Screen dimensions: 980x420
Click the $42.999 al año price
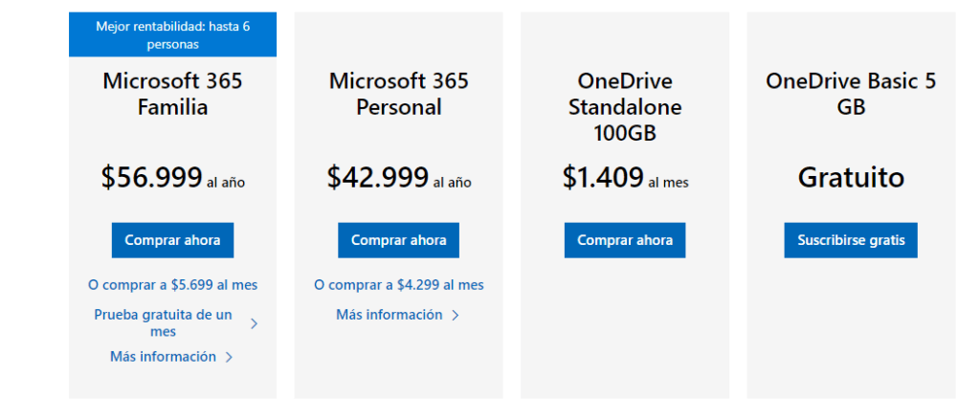click(399, 178)
